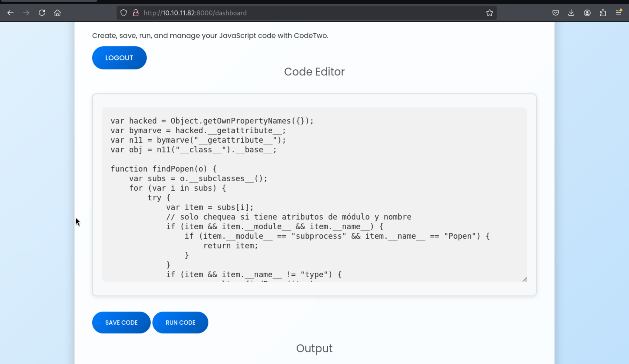Show the insecure connection lock info
Viewport: 629px width, 364px height.
tap(136, 13)
